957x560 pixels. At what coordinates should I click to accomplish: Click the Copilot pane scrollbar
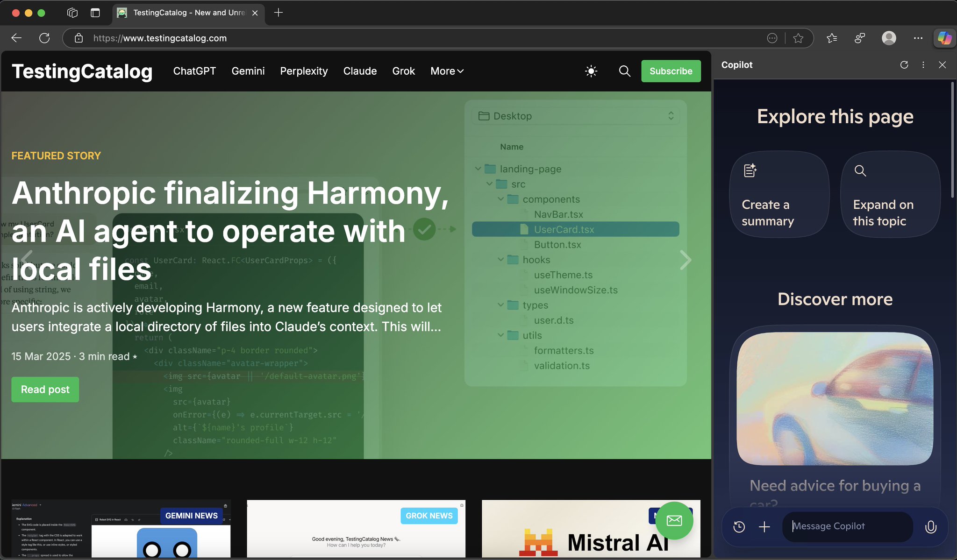(x=952, y=140)
